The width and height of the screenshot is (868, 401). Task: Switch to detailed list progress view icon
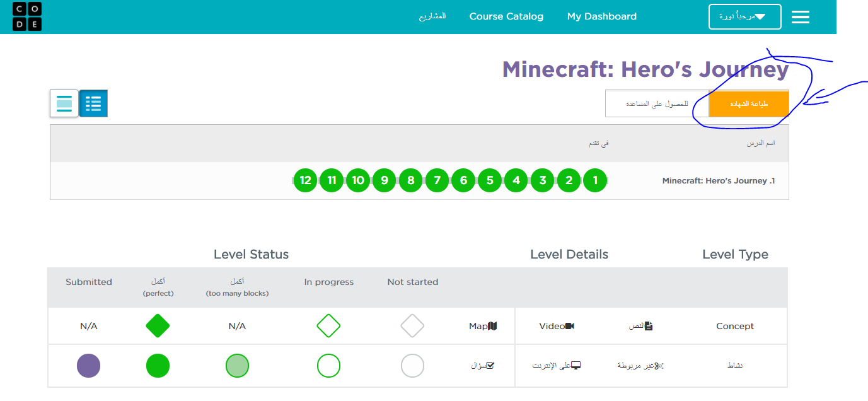pyautogui.click(x=93, y=103)
